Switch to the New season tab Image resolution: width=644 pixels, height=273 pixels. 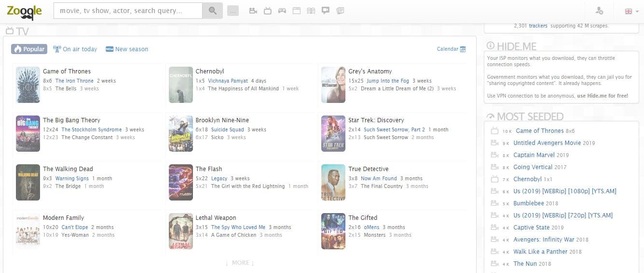(x=127, y=49)
